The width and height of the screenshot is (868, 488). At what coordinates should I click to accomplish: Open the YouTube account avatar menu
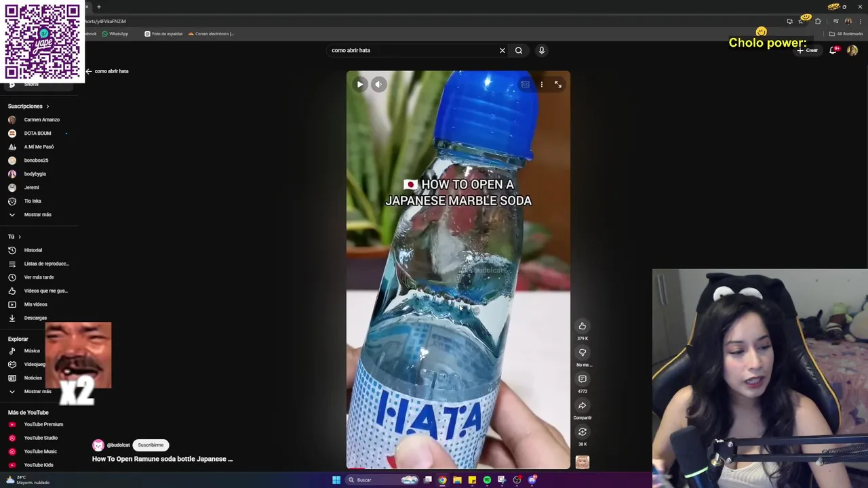pos(852,50)
